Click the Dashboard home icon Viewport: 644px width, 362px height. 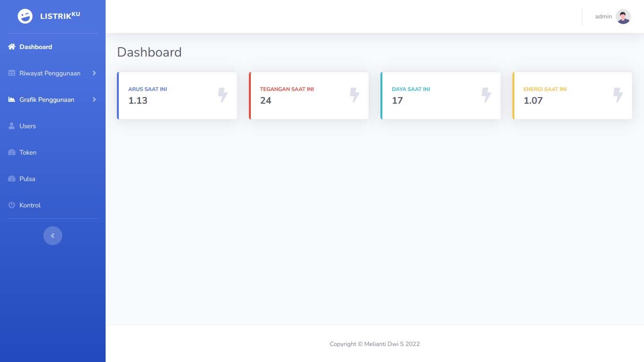[x=12, y=47]
